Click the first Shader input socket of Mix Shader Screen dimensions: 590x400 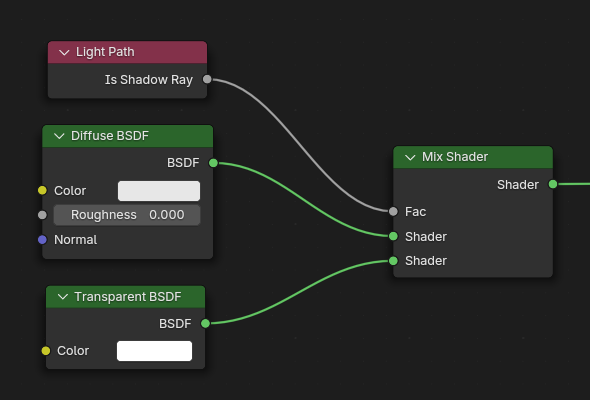tap(393, 236)
